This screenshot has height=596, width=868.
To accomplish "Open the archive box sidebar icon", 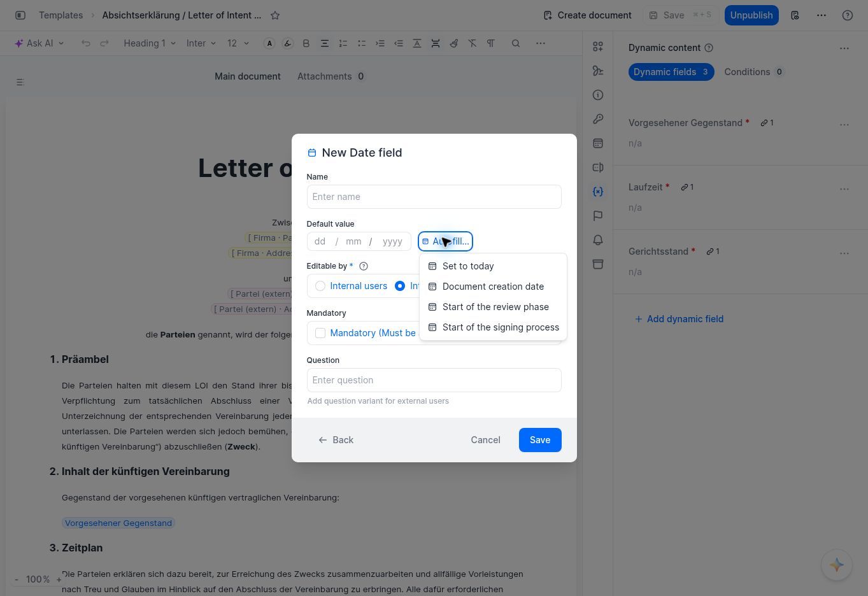I will click(598, 264).
